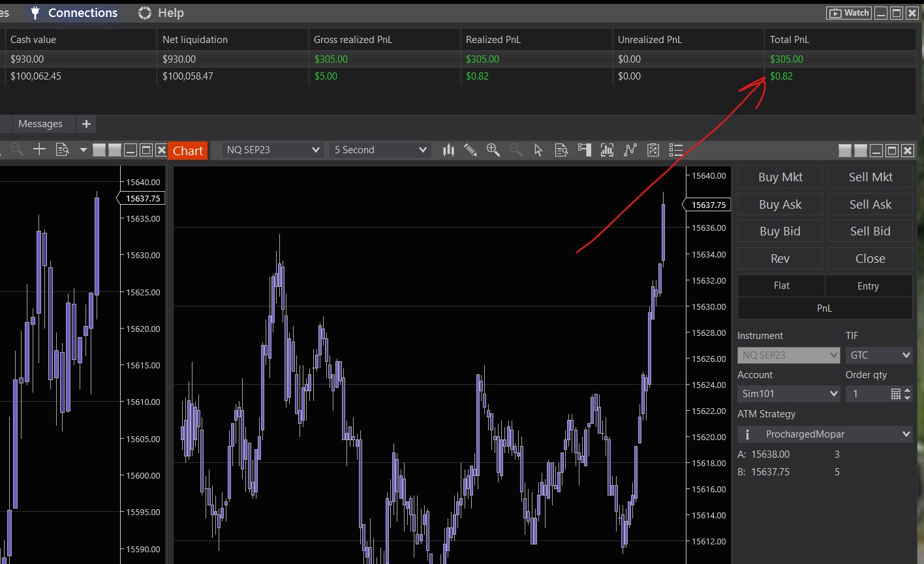
Task: Select the drawing tools pencil icon
Action: pos(470,151)
